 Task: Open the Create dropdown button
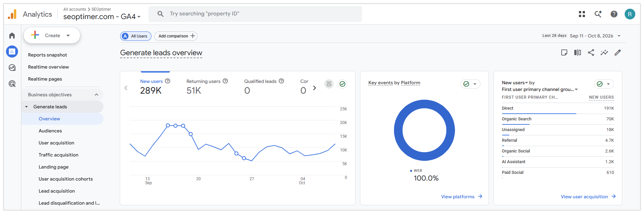tap(52, 35)
